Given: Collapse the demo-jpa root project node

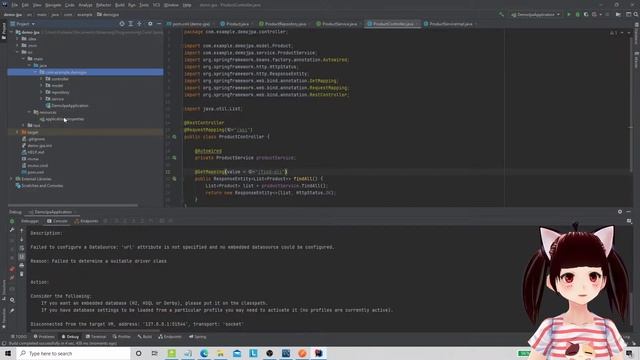Looking at the screenshot, I should 12,32.
